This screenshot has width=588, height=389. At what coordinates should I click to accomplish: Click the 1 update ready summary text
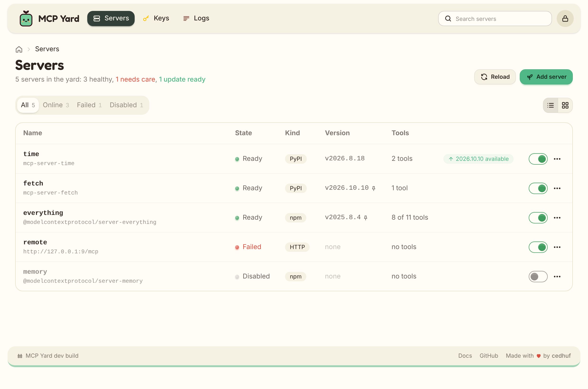pos(182,79)
